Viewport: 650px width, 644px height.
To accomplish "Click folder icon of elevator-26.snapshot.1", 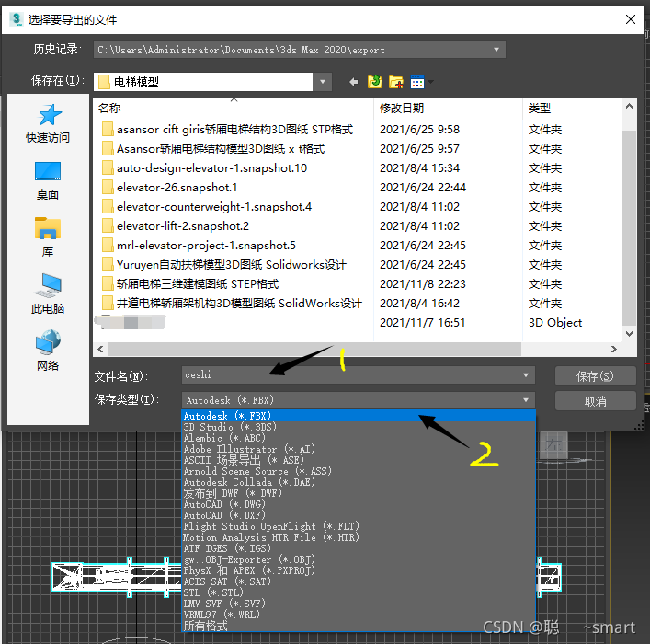I will (108, 188).
